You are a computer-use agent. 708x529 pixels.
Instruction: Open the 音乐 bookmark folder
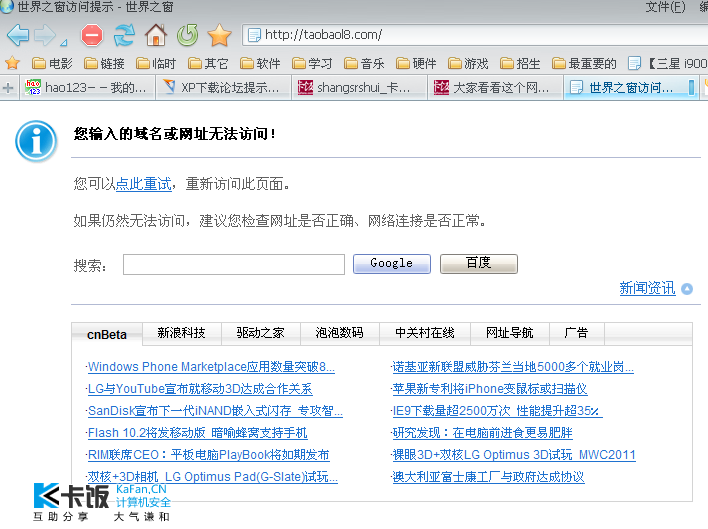[x=364, y=64]
